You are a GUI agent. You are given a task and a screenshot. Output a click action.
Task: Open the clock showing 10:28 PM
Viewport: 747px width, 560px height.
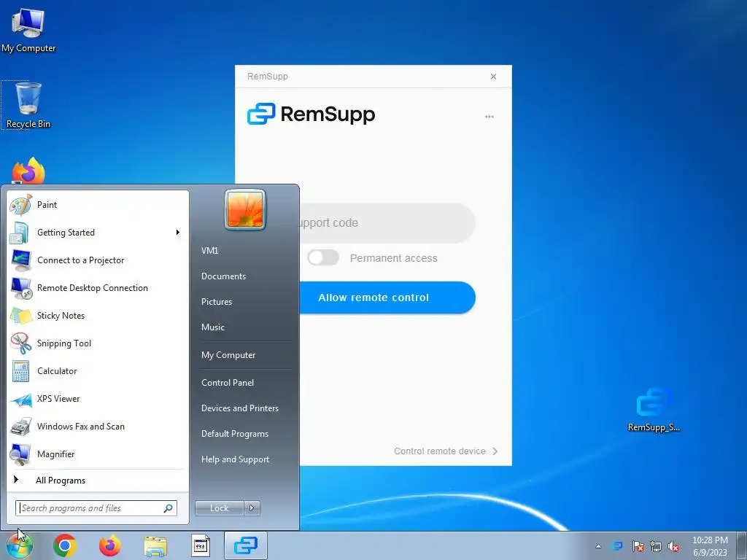(710, 546)
